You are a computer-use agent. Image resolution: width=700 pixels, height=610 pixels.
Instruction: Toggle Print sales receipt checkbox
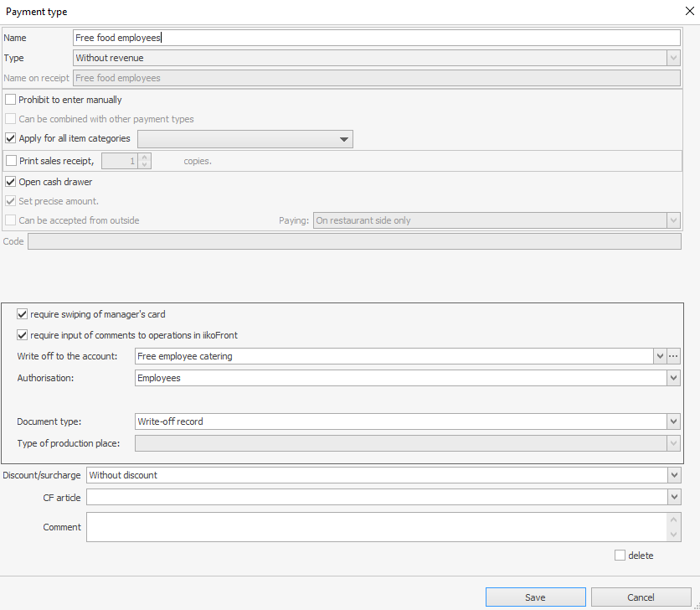click(x=11, y=161)
